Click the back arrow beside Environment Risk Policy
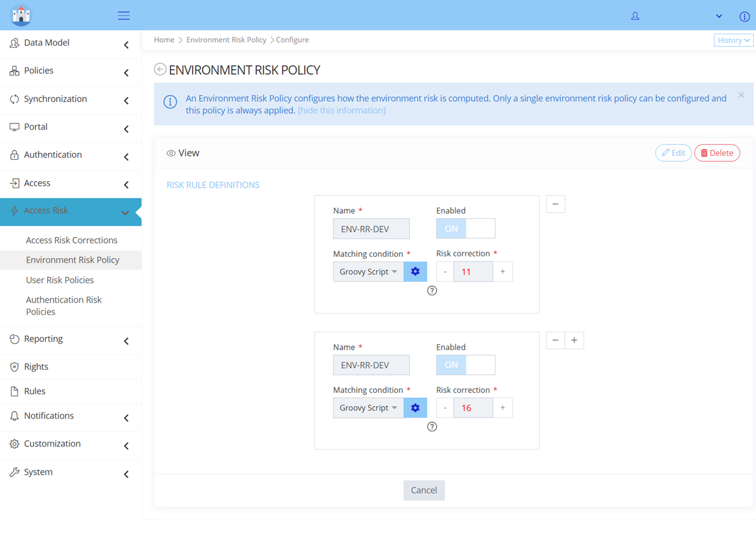The image size is (756, 539). point(160,70)
